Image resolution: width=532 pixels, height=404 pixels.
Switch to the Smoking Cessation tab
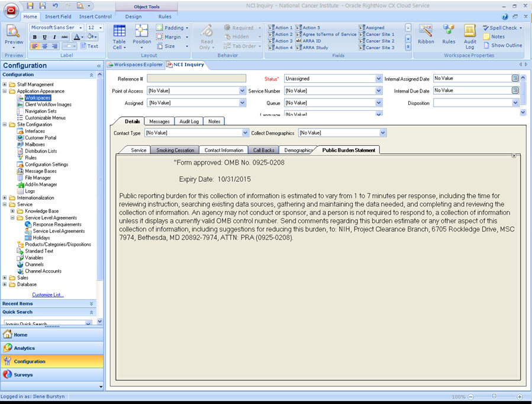175,150
